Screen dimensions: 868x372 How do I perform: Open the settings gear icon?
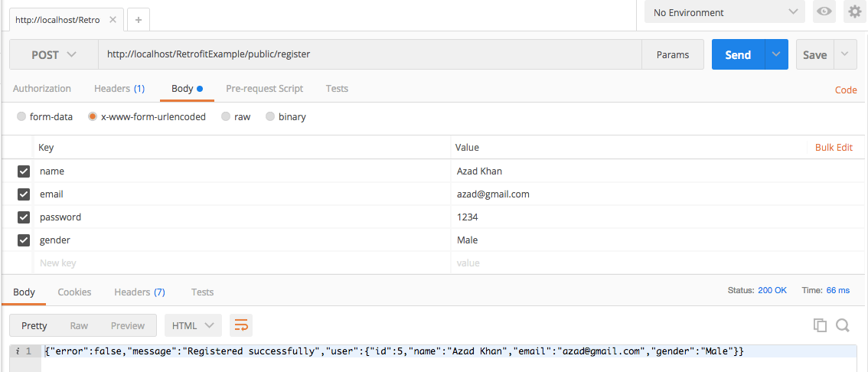[x=854, y=12]
